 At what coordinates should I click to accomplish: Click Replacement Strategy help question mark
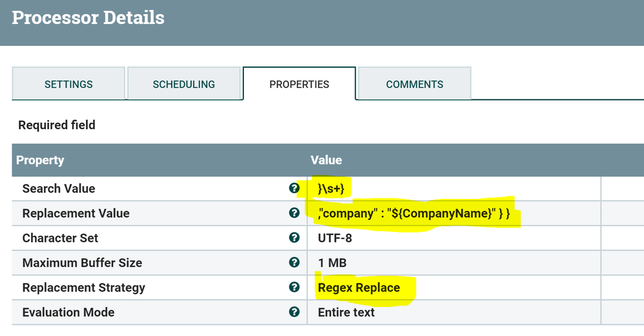(294, 287)
